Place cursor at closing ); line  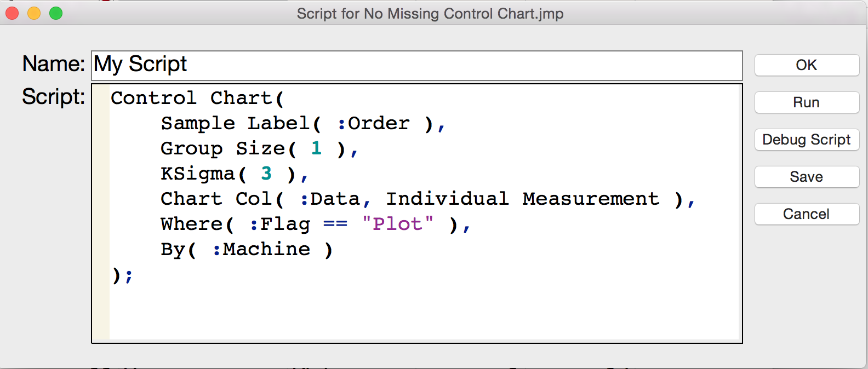[x=122, y=274]
